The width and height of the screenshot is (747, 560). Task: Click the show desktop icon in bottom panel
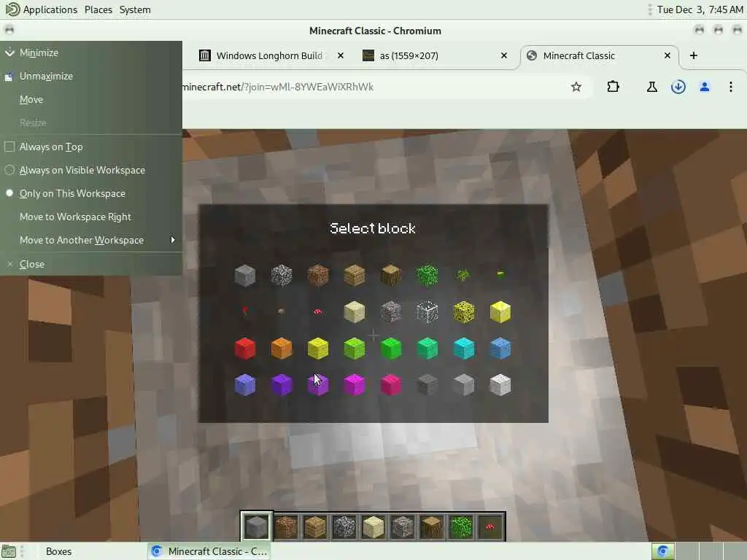point(9,551)
